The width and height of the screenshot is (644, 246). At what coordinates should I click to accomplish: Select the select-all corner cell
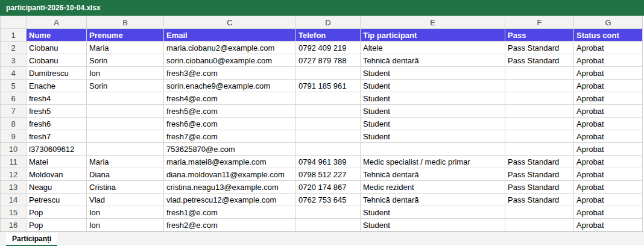click(x=13, y=22)
